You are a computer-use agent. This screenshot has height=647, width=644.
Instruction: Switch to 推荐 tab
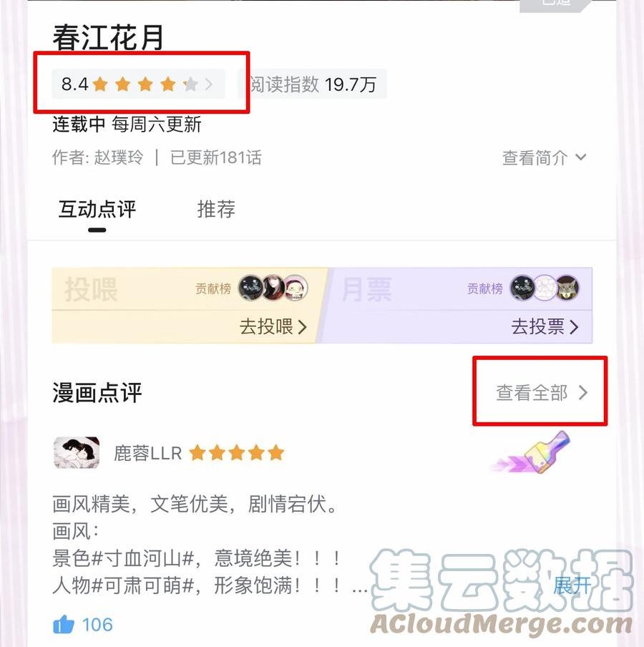click(x=216, y=209)
